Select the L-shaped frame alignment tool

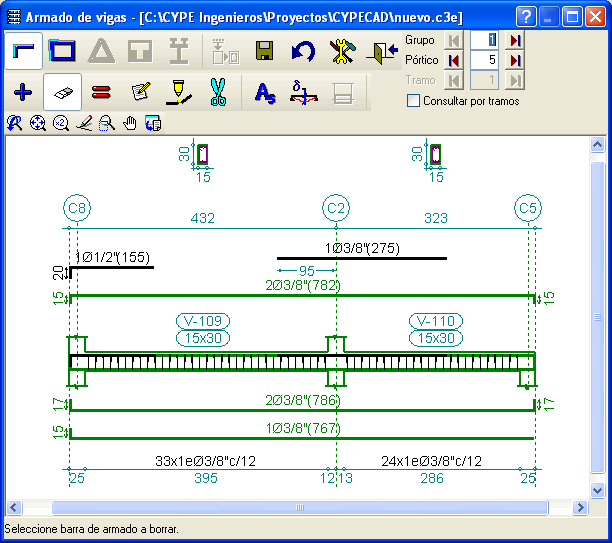(x=23, y=51)
